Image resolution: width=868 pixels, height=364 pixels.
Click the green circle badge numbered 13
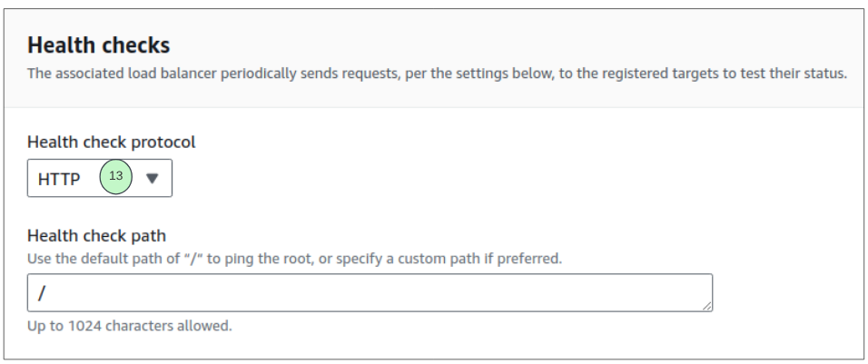(115, 176)
